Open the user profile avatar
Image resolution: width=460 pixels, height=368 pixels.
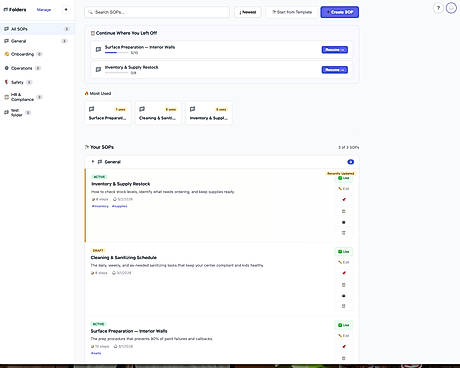tap(451, 8)
